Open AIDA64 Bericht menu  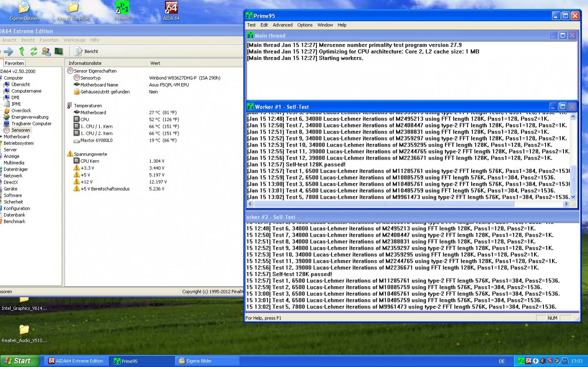(x=28, y=40)
